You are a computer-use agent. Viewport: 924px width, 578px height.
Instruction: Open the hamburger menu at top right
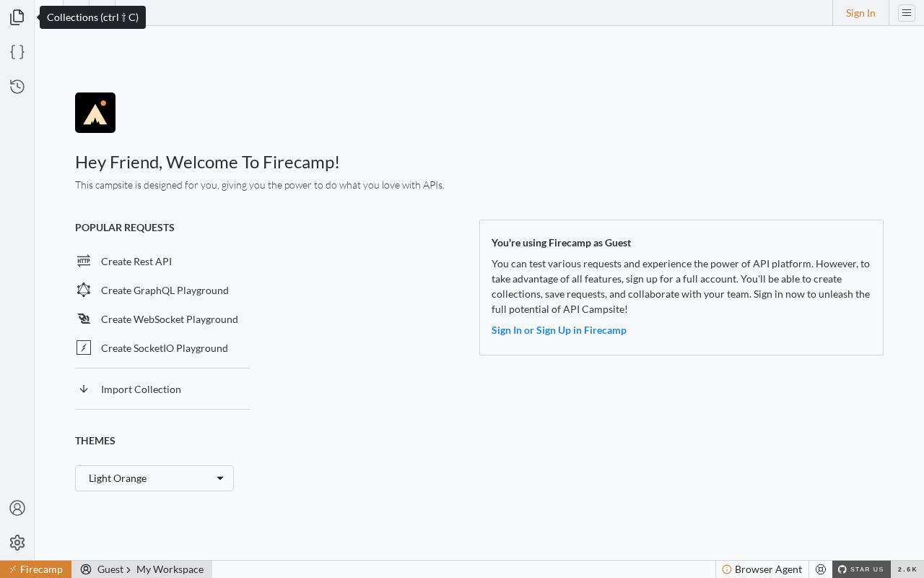click(907, 13)
